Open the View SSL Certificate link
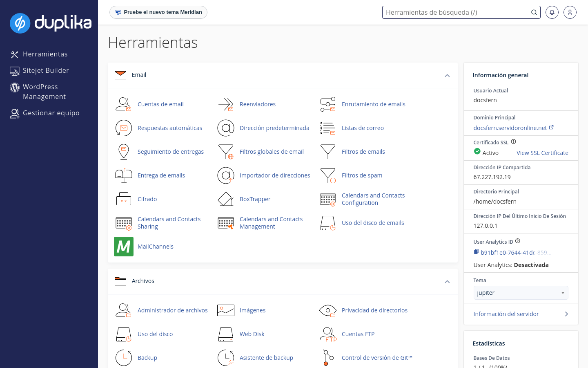 542,153
